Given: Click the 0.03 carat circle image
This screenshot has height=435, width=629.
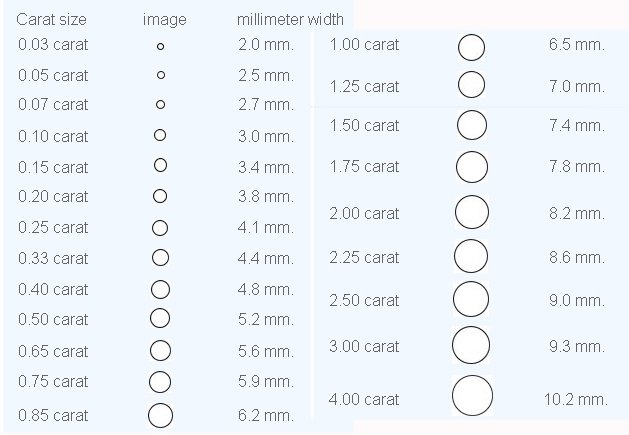Looking at the screenshot, I should click(159, 46).
